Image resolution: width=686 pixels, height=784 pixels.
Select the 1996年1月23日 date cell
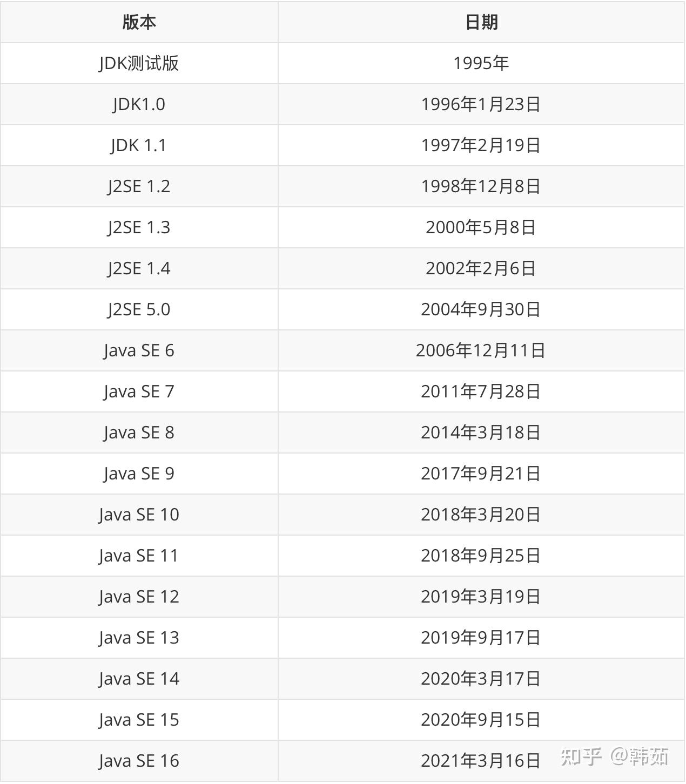pos(481,104)
